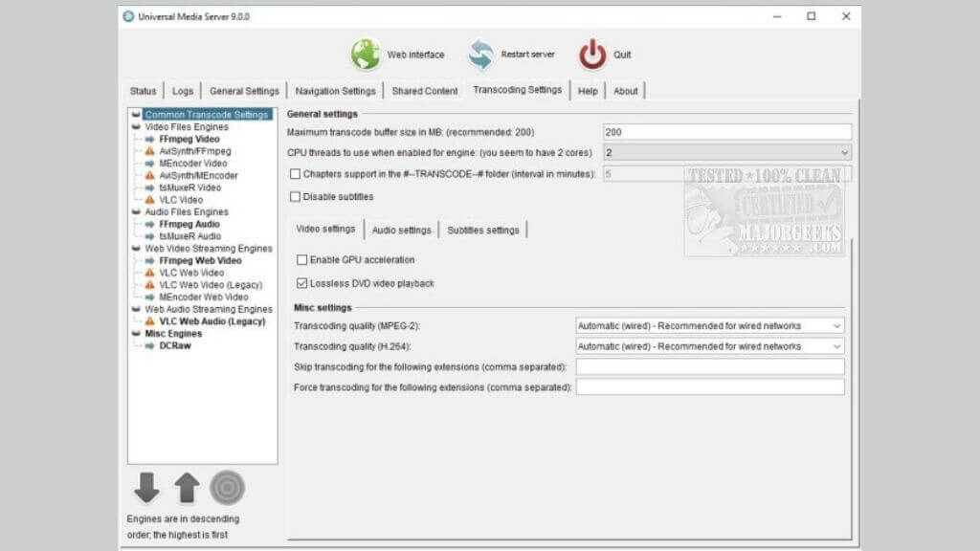This screenshot has width=980, height=551.
Task: Open the Web interface globe icon
Action: click(366, 55)
